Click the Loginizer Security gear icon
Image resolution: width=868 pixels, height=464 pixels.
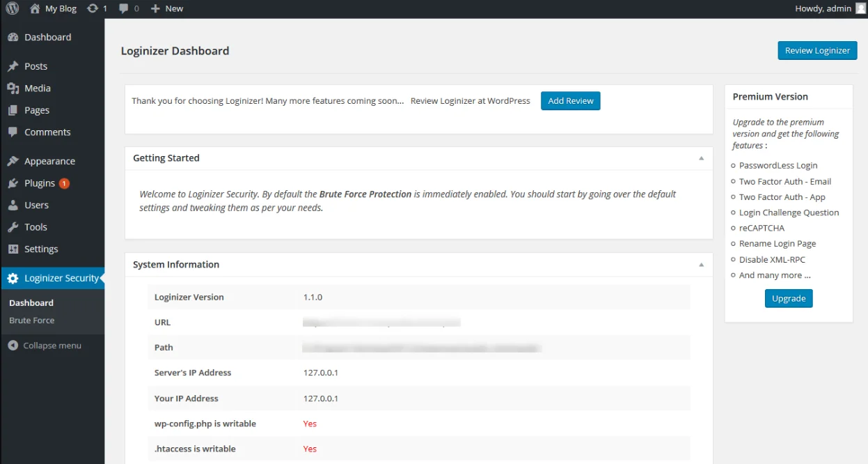pyautogui.click(x=13, y=278)
